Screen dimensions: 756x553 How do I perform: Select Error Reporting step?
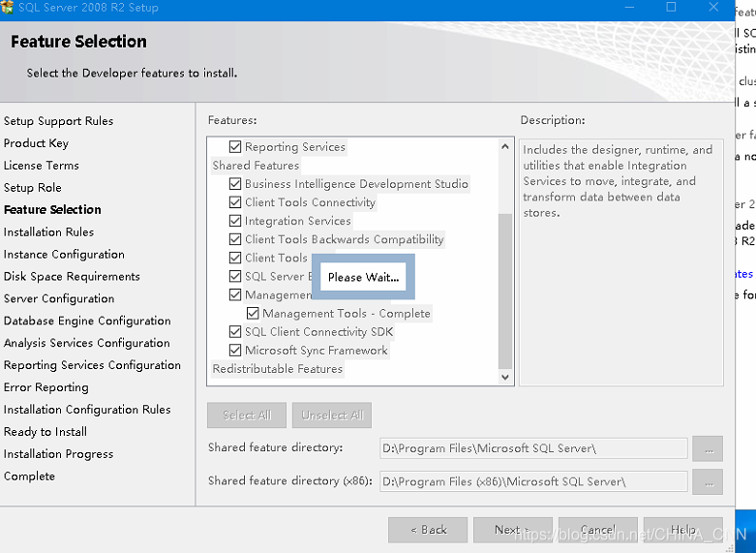[x=46, y=387]
